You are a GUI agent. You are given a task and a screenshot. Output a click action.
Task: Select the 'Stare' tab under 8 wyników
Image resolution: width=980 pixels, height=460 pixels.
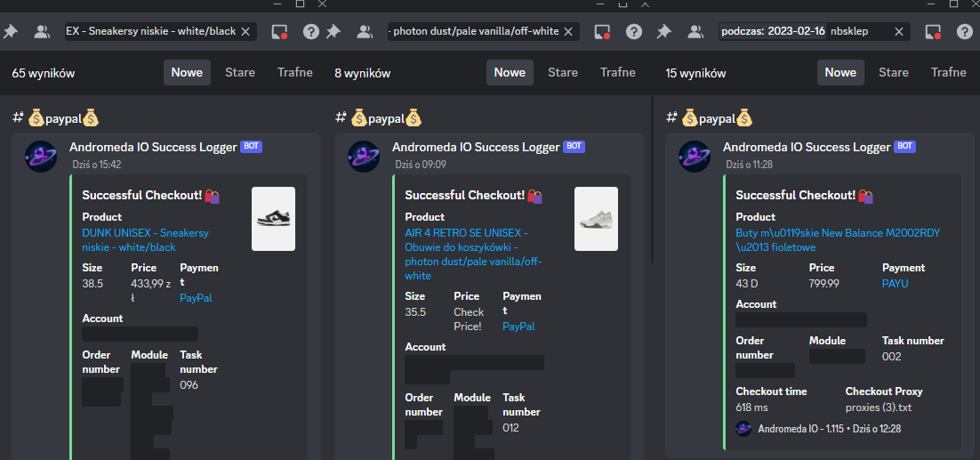pyautogui.click(x=563, y=72)
